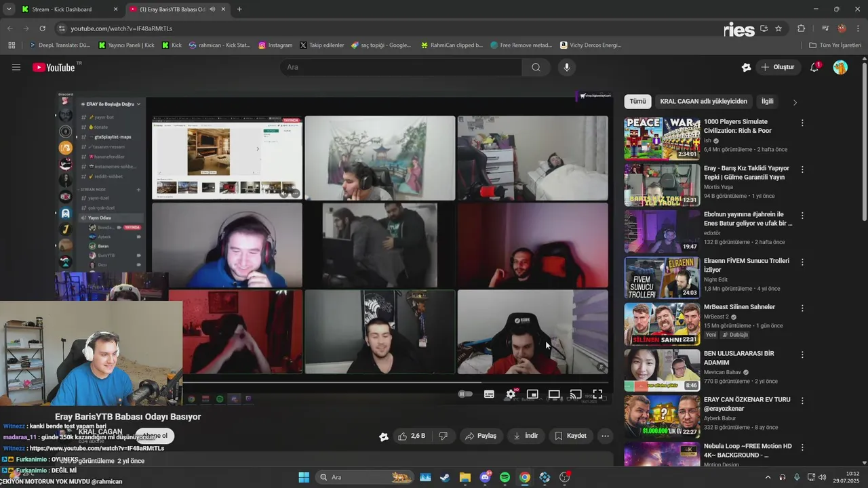Open the bookmarks bar apps grid

(12, 45)
